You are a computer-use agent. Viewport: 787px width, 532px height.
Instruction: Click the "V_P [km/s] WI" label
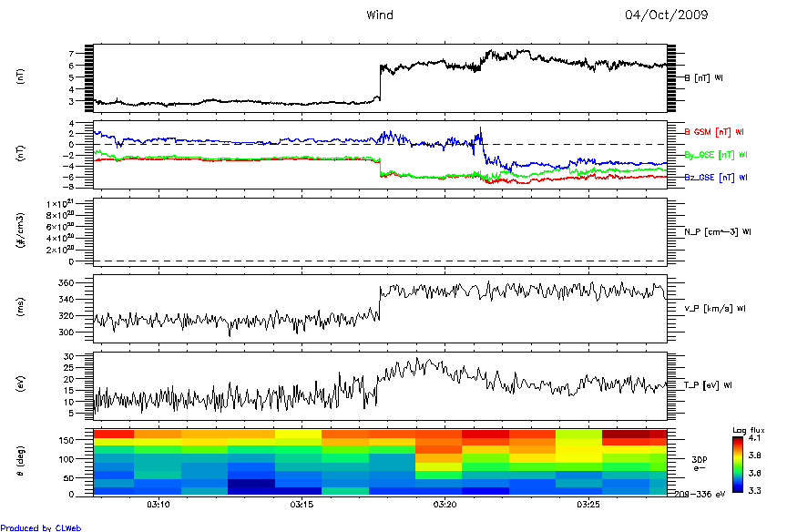tap(715, 309)
